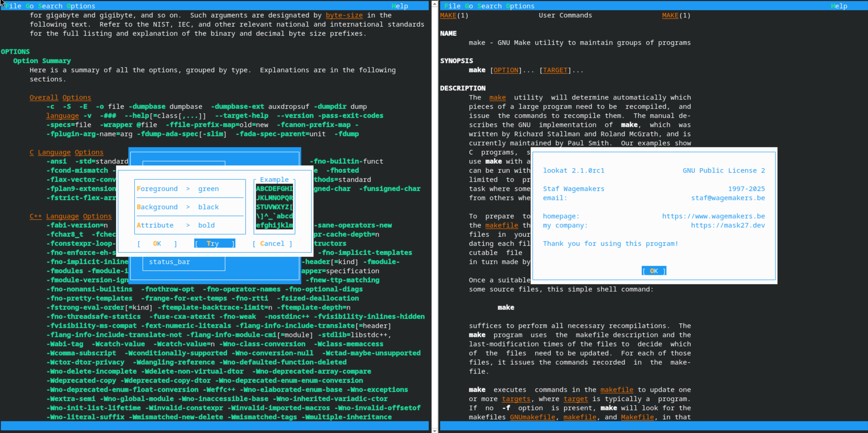
Task: Click the scrollbar down arrow between panes
Action: (x=434, y=430)
